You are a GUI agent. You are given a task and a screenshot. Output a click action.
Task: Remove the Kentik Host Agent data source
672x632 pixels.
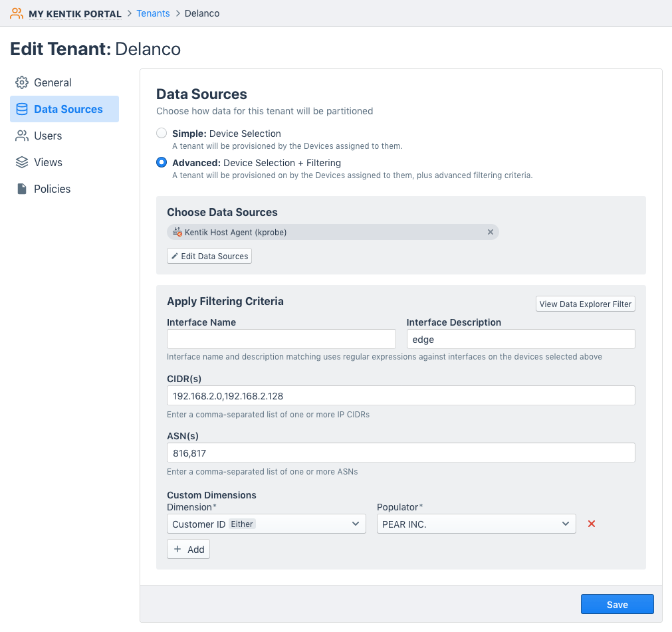point(491,232)
